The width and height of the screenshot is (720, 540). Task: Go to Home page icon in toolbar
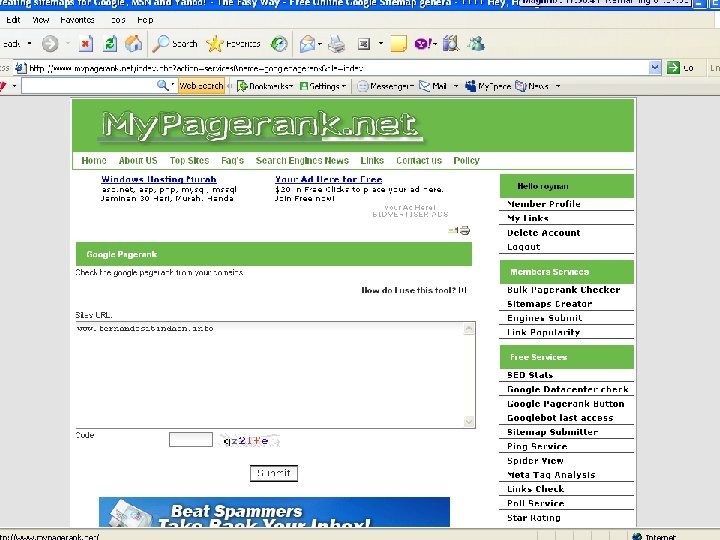tap(134, 44)
